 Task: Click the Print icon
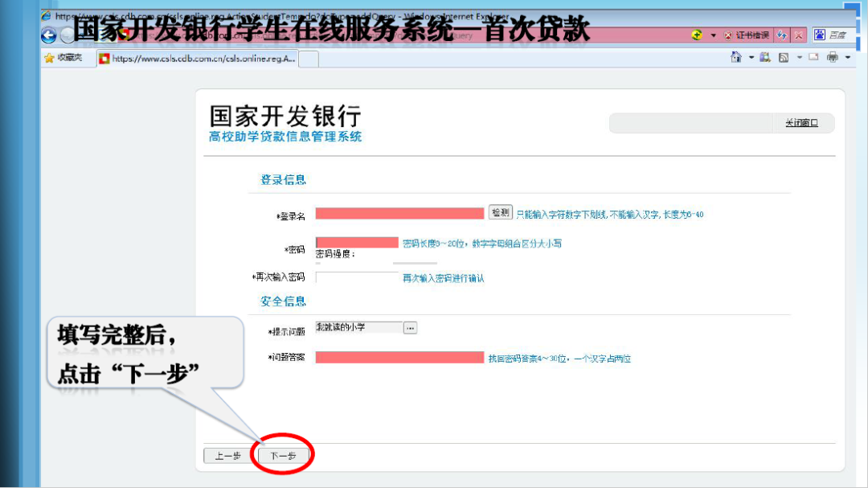[832, 56]
